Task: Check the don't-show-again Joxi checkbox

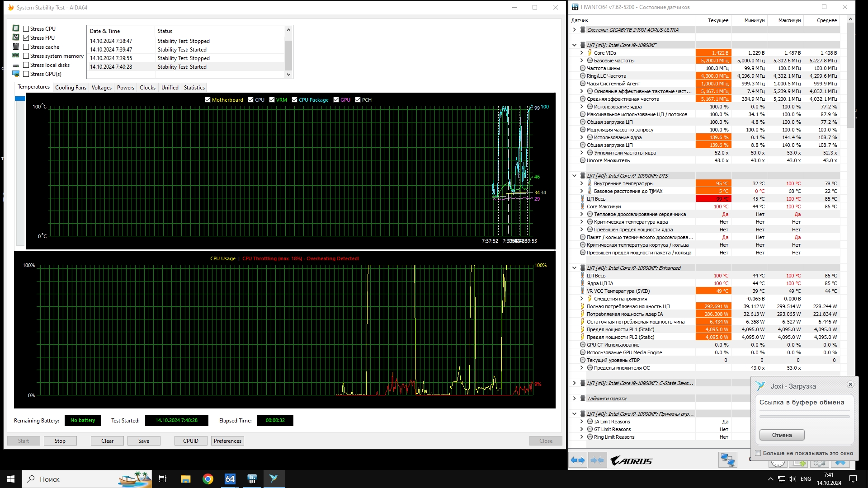Action: [x=758, y=453]
